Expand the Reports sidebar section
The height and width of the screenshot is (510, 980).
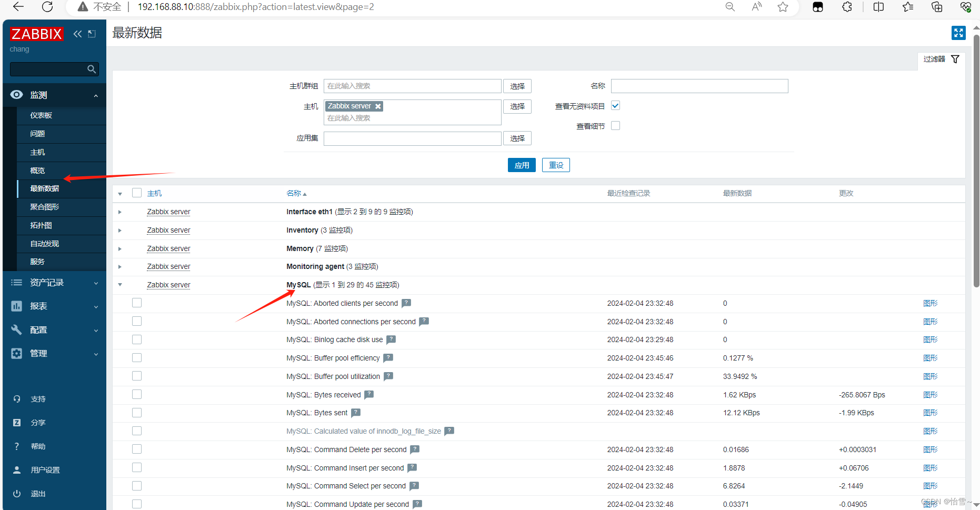(x=54, y=306)
